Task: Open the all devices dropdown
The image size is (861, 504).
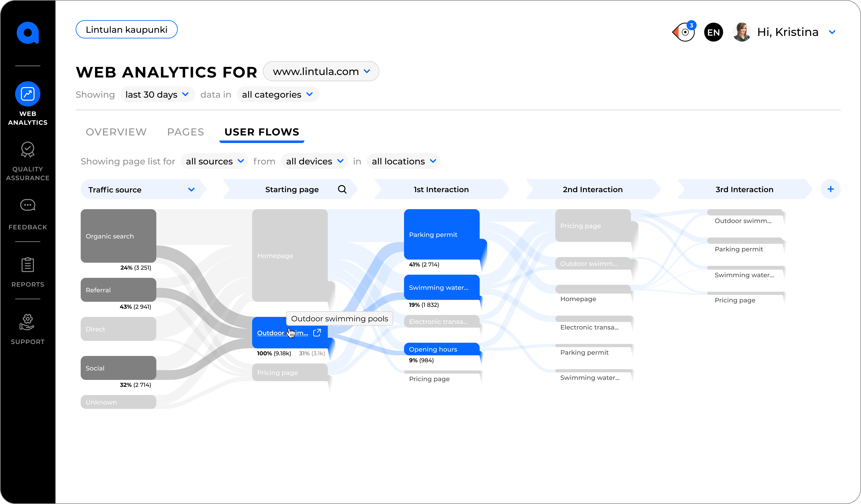Action: (314, 161)
